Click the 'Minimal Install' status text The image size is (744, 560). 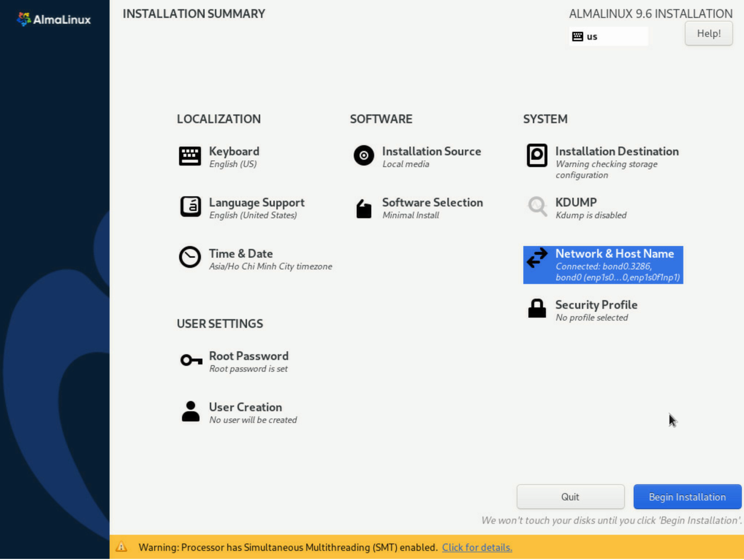click(411, 215)
